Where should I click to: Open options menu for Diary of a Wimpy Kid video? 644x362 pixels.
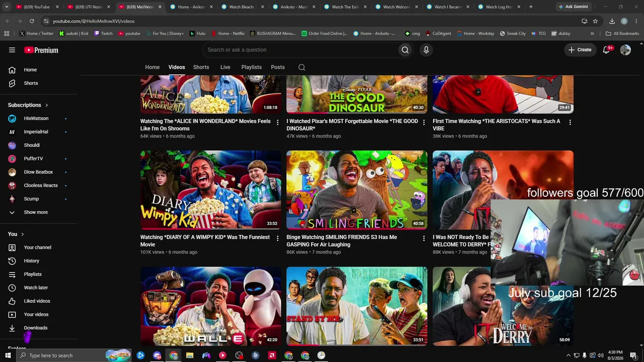277,238
